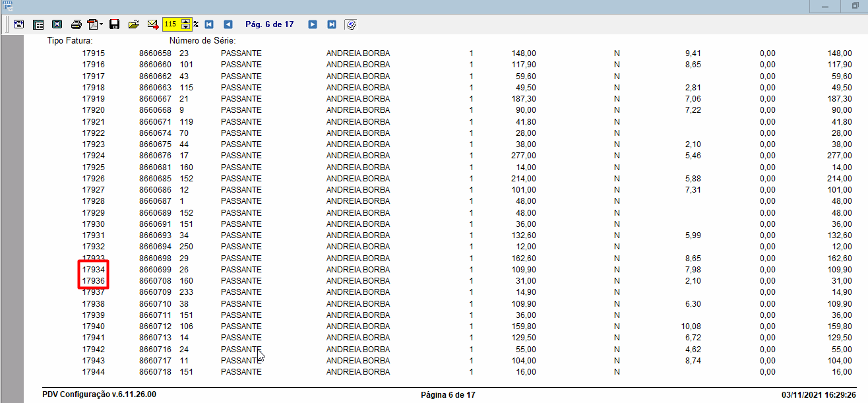Click document number 8660674
The width and height of the screenshot is (868, 403).
point(155,133)
